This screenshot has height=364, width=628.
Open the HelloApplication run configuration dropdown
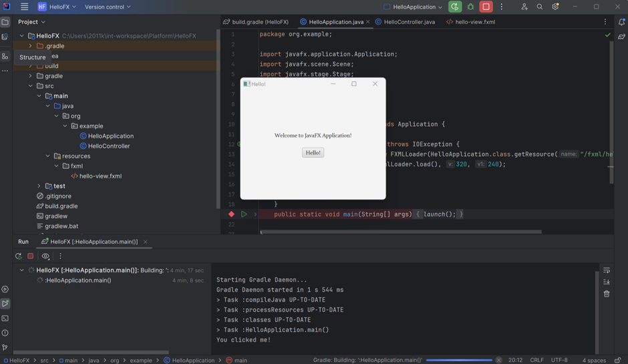[413, 7]
